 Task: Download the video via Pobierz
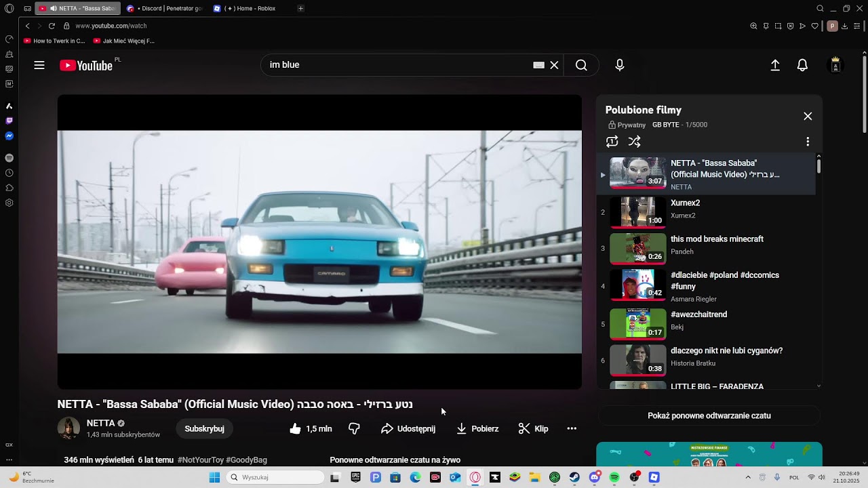477,428
